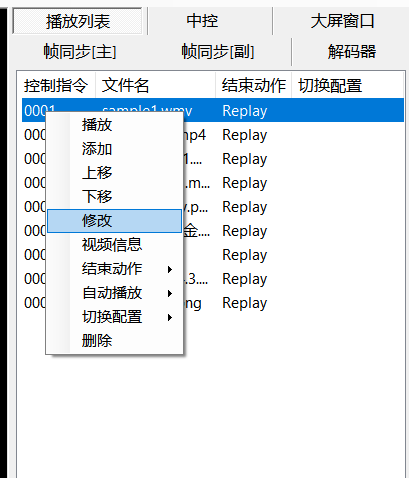
Task: Click 修改 in the context menu
Action: click(x=114, y=221)
